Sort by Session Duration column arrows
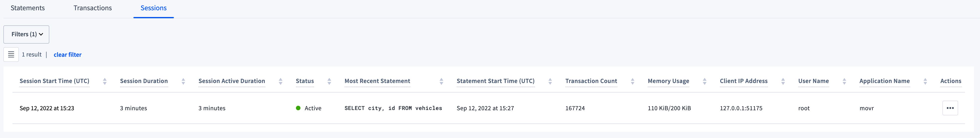980x138 pixels. pyautogui.click(x=183, y=81)
